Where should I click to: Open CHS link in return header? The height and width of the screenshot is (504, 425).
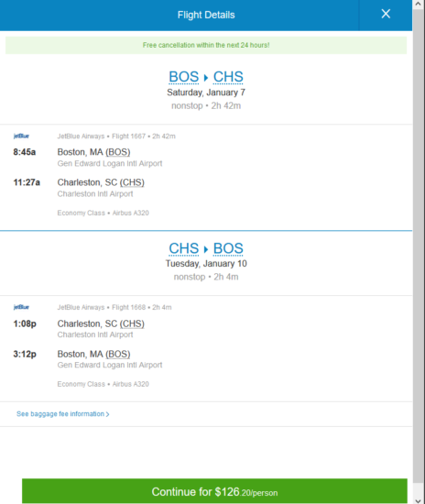coord(184,248)
